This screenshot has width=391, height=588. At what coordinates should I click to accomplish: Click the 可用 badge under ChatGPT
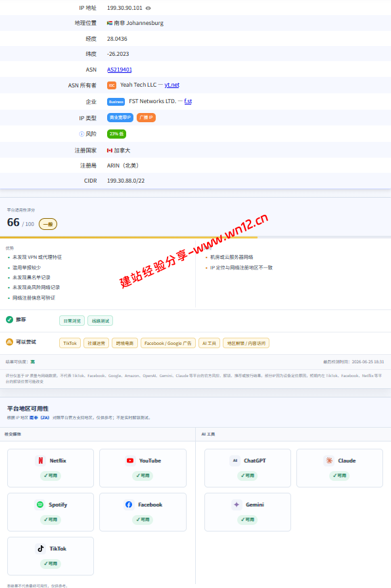[248, 476]
